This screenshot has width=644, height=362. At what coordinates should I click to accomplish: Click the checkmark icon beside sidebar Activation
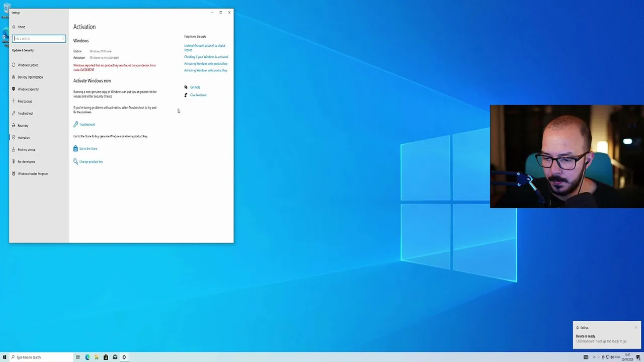(14, 137)
